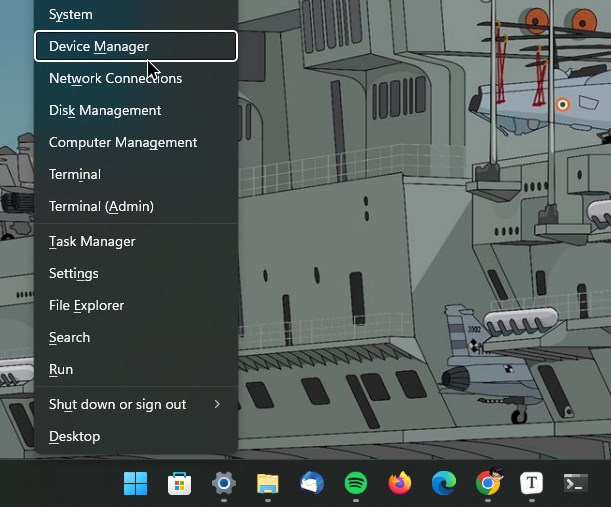Launch Thunderbird mail icon on taskbar
Screen dimensions: 611x507
click(312, 483)
